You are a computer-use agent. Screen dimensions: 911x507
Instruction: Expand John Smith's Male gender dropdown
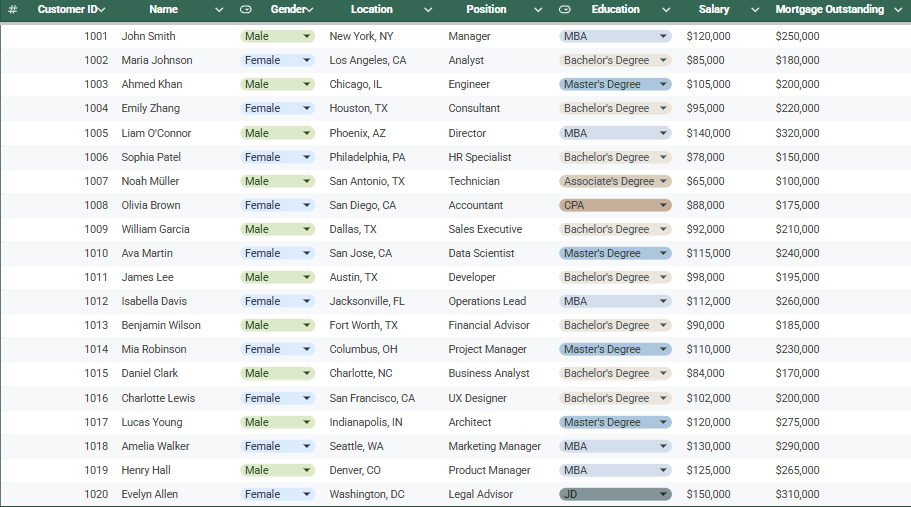point(306,36)
